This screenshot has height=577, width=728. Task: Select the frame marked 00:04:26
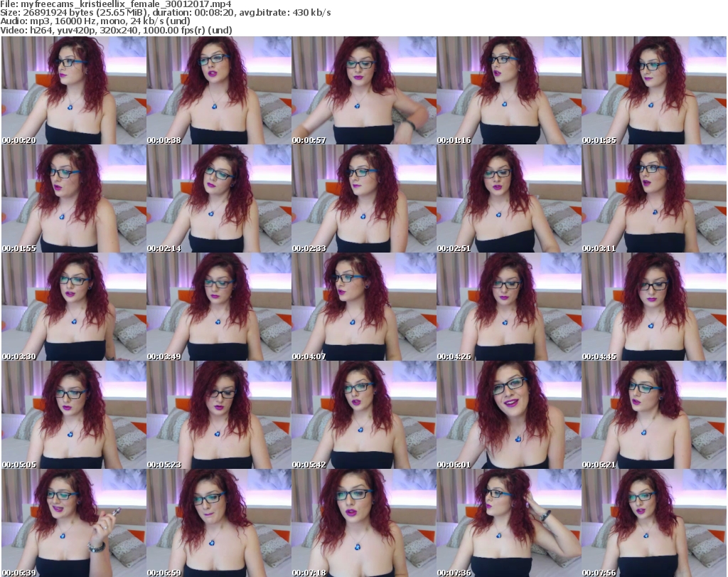pos(509,307)
